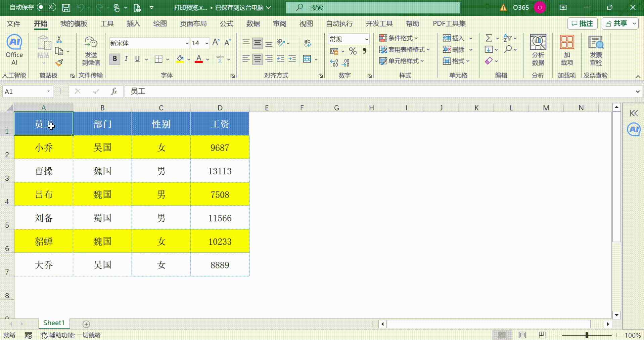644x340 pixels.
Task: Toggle Underline formatting
Action: pos(137,59)
